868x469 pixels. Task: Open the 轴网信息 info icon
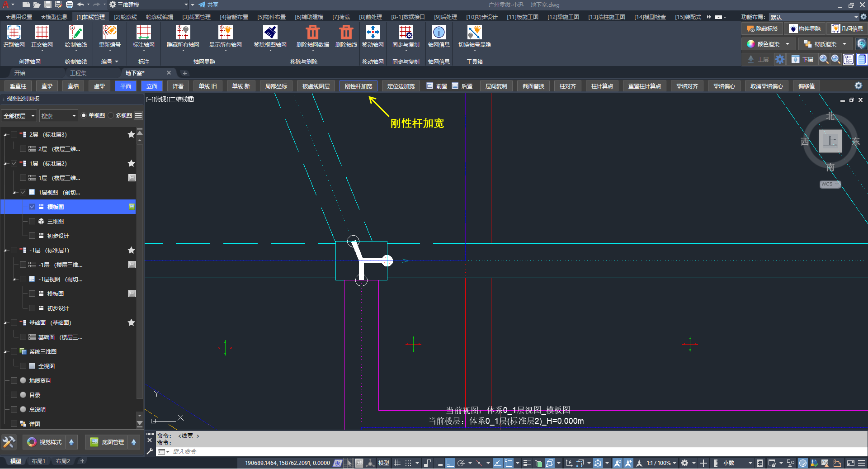click(439, 33)
